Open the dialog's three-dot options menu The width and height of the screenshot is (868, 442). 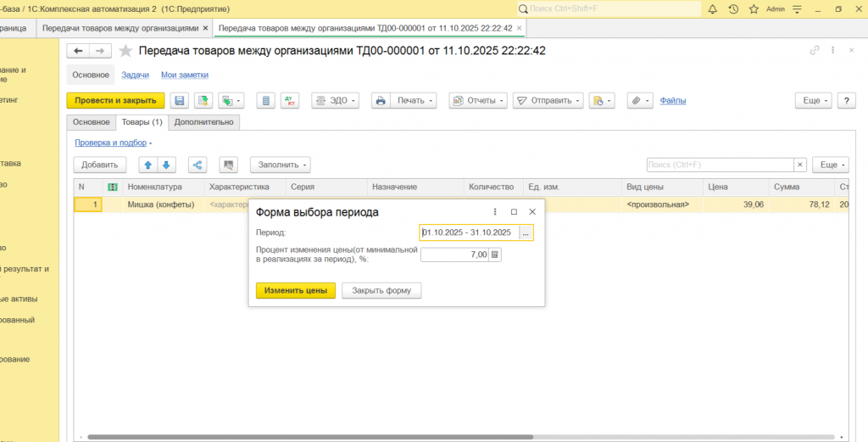click(x=495, y=211)
